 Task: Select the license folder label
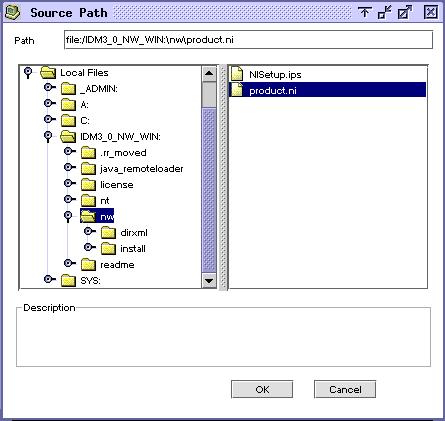tap(117, 184)
